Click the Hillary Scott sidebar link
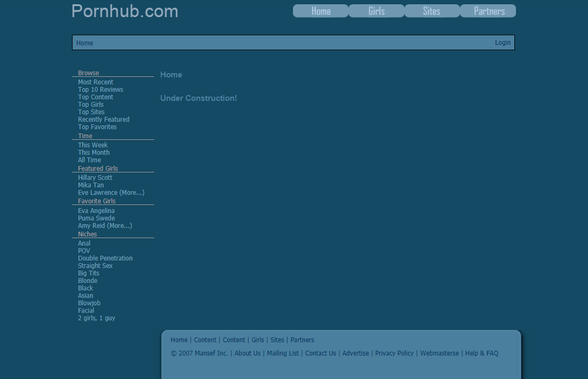This screenshot has width=588, height=379. coord(96,178)
